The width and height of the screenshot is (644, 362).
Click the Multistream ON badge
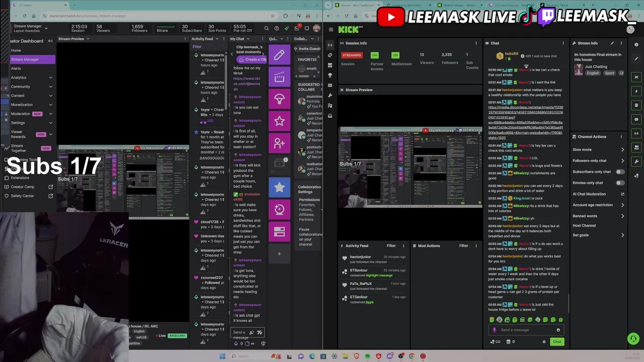tap(395, 55)
